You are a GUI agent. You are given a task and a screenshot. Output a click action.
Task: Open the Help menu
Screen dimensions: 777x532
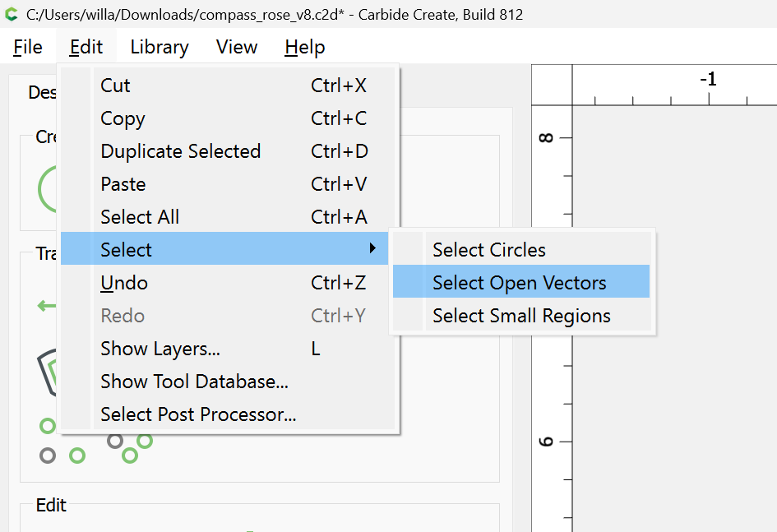(x=304, y=47)
